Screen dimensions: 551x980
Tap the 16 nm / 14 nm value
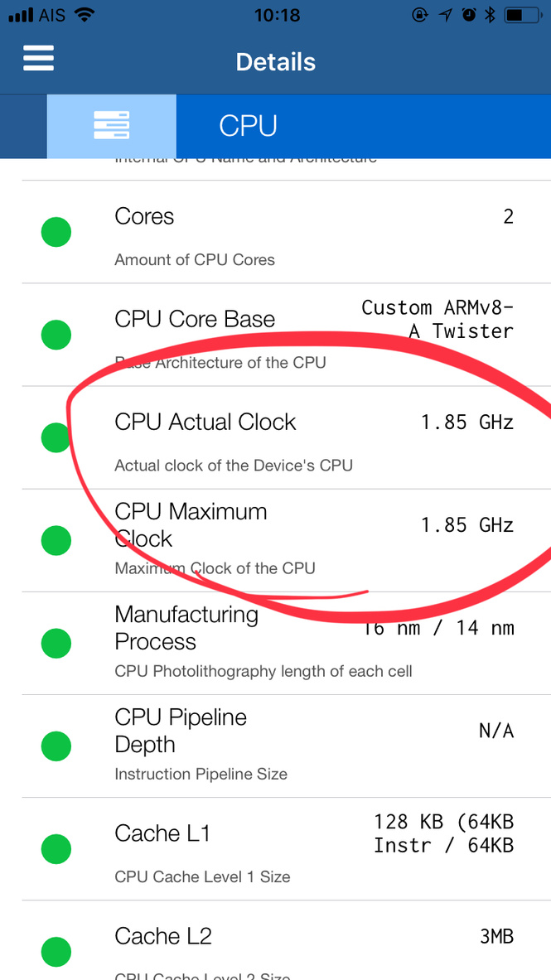(x=437, y=628)
